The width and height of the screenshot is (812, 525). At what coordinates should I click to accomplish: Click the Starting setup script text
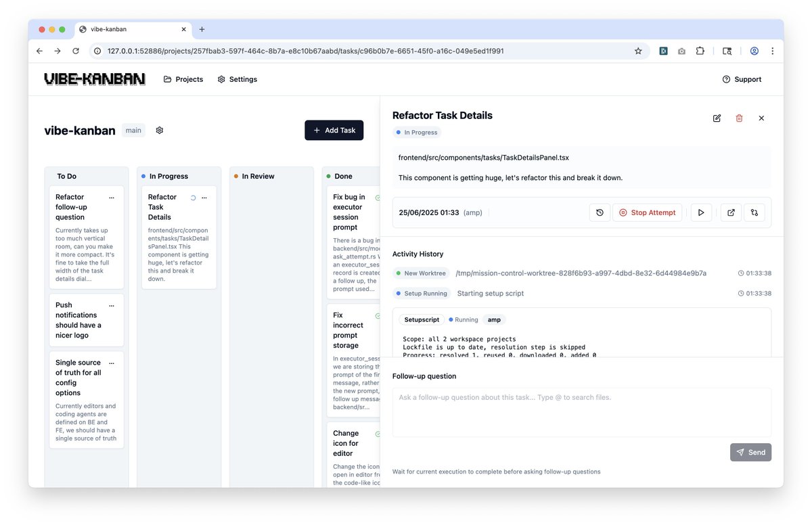point(491,294)
